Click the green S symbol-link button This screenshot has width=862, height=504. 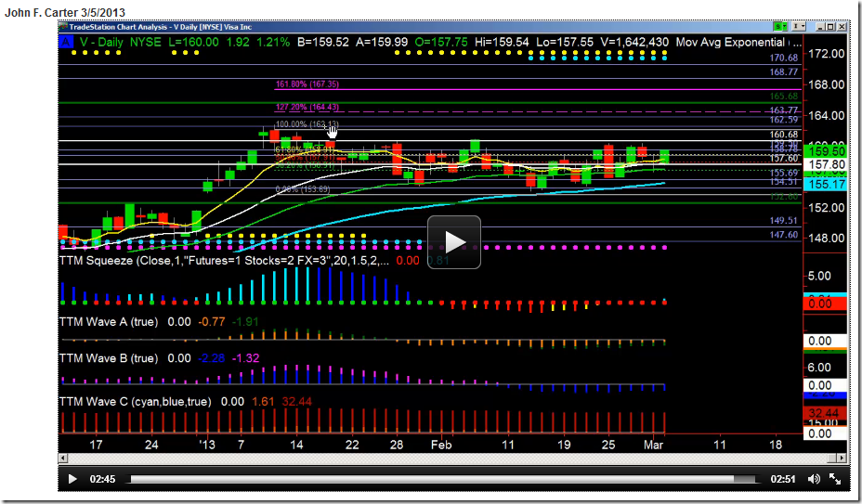point(778,26)
